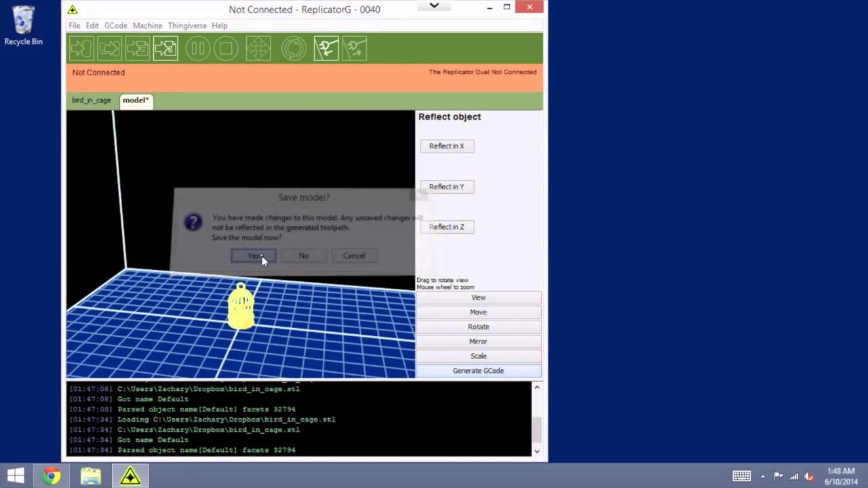
Task: Click the 'Not Connected' status text
Action: pos(98,73)
